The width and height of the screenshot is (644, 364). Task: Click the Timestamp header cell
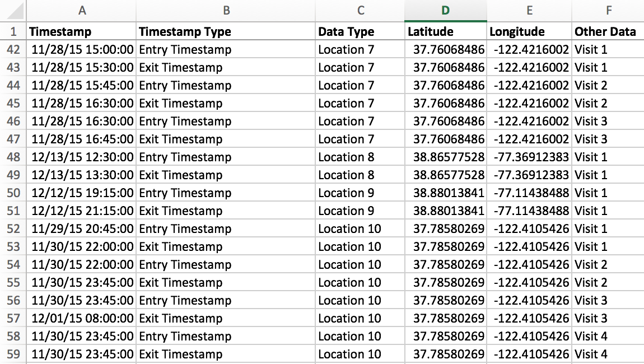[x=81, y=31]
